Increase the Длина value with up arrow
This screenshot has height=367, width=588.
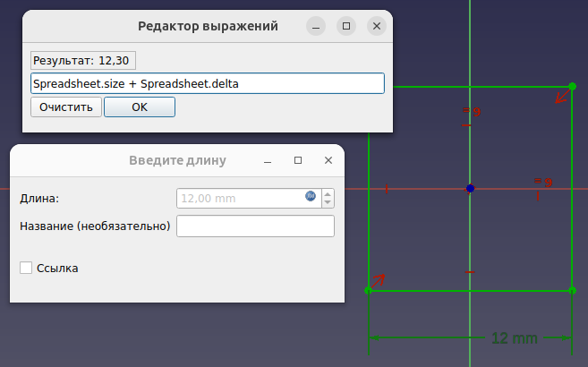328,194
